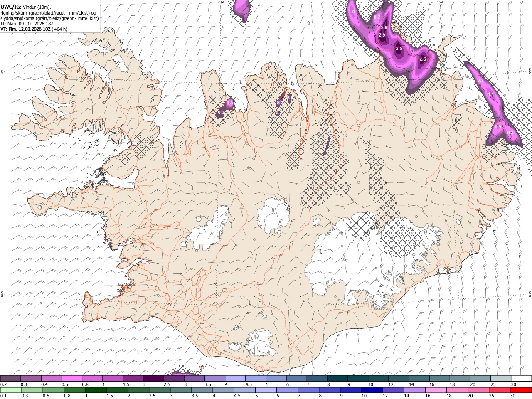
Task: Select the dusky purple 0.2 swatch in top scale
Action: 11,379
